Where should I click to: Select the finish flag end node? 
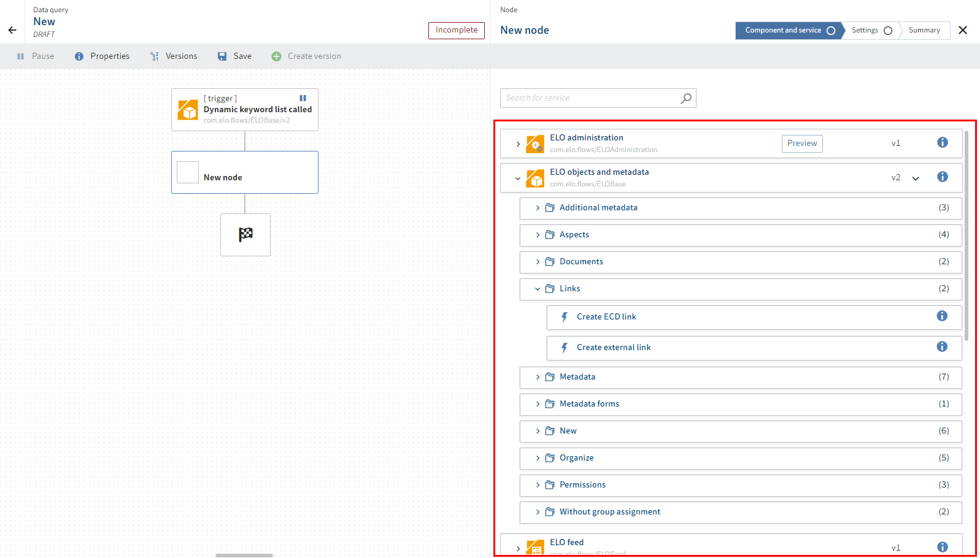click(245, 234)
